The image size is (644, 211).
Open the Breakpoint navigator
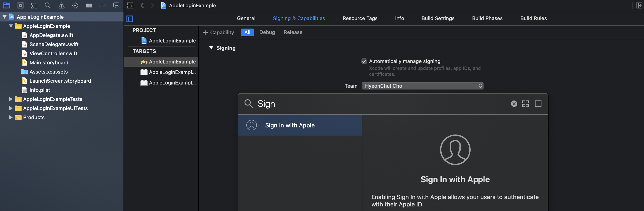tap(103, 5)
